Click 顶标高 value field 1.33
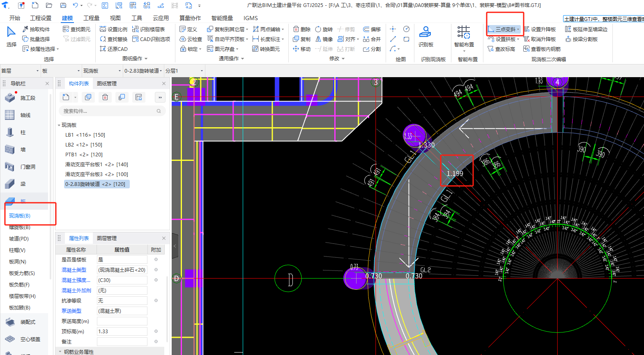The width and height of the screenshot is (644, 355). coord(122,331)
